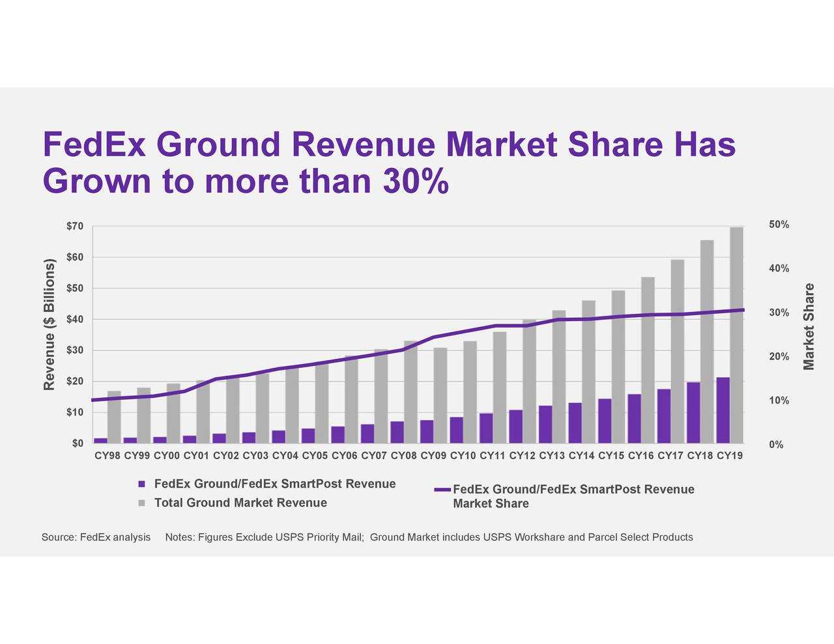Click the CY16 x-axis label
Screen dimensions: 834x644
[x=641, y=456]
